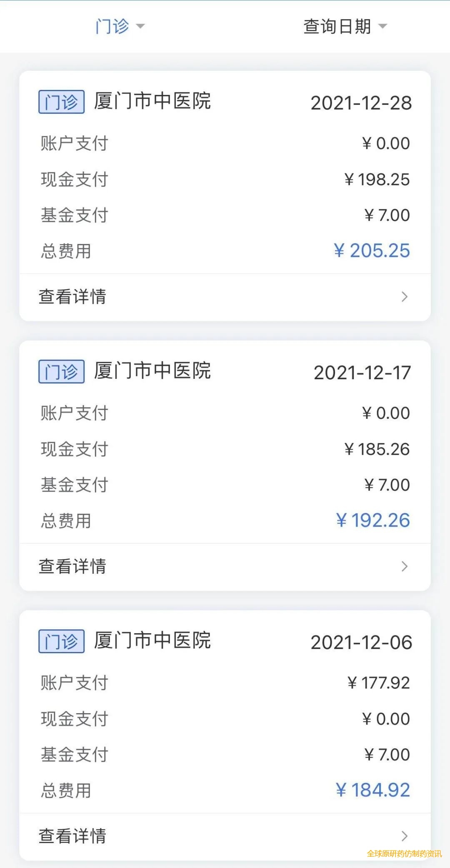450x868 pixels.
Task: Open the 查询日期 date filter dropdown
Action: pyautogui.click(x=337, y=26)
